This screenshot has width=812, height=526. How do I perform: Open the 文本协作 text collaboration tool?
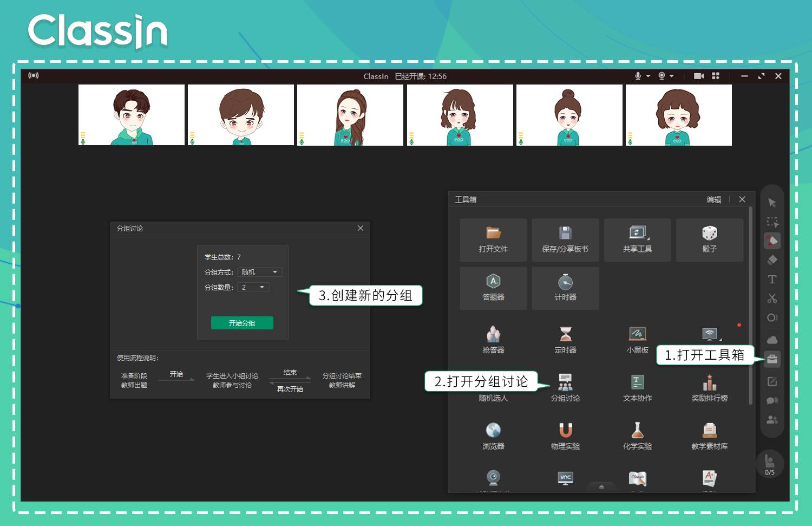[637, 388]
